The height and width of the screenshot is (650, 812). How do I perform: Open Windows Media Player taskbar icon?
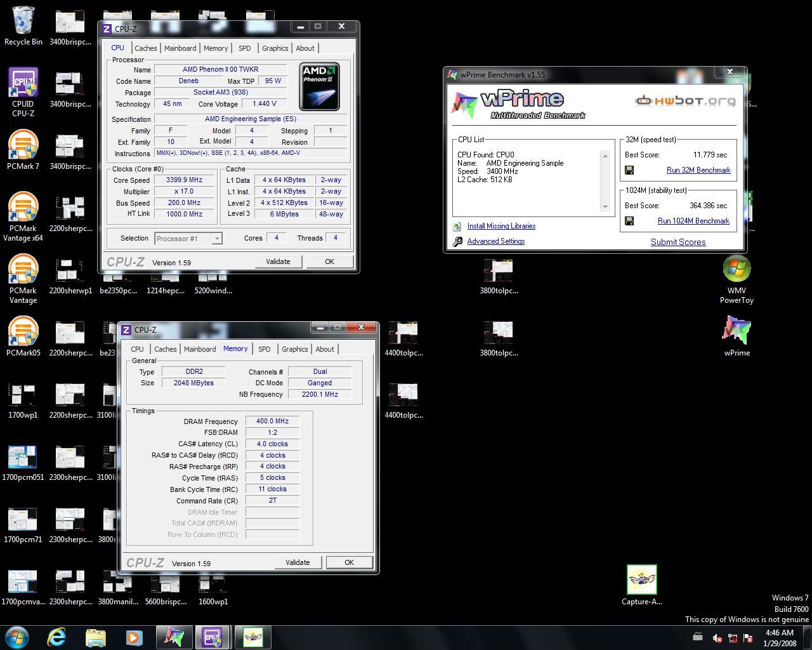click(134, 637)
